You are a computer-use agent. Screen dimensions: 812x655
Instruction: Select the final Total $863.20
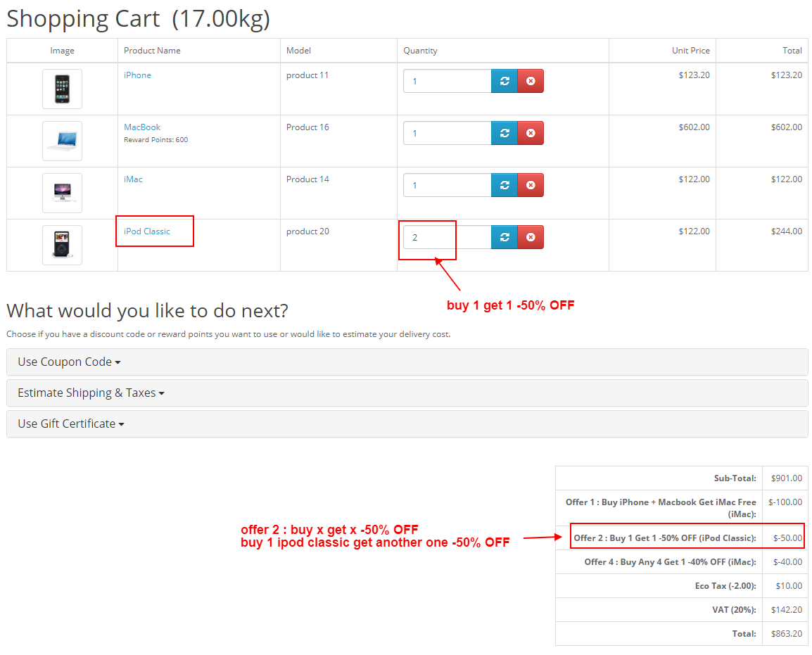[786, 634]
